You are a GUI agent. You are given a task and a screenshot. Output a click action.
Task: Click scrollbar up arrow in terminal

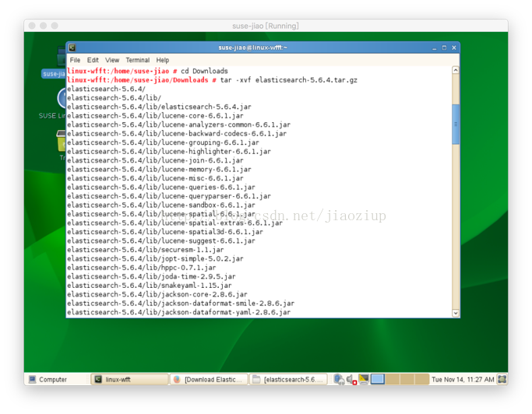click(x=456, y=70)
